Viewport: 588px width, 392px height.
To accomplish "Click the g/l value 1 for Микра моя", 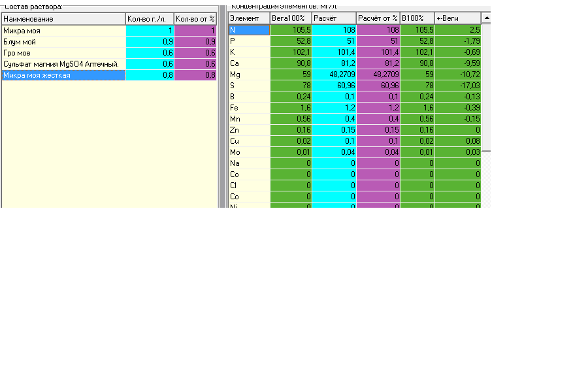I will 150,31.
